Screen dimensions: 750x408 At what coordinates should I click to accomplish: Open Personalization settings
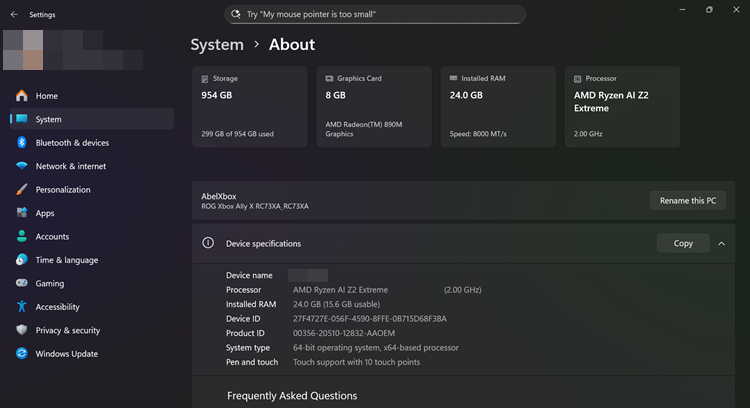coord(91,189)
